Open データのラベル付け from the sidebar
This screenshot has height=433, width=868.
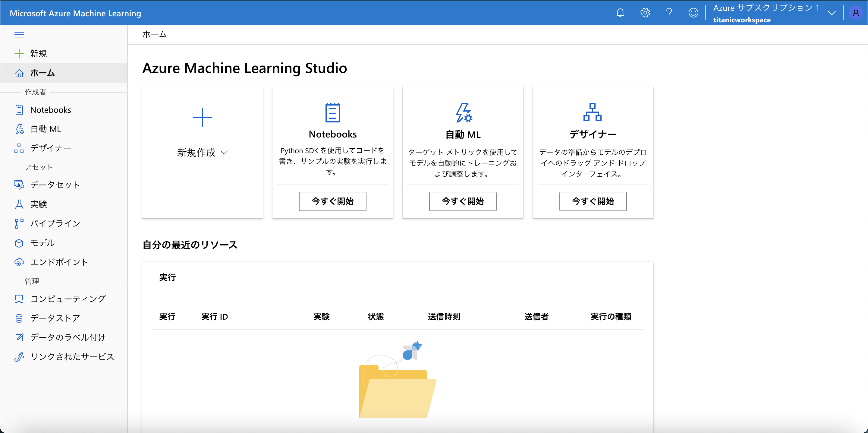click(x=68, y=337)
